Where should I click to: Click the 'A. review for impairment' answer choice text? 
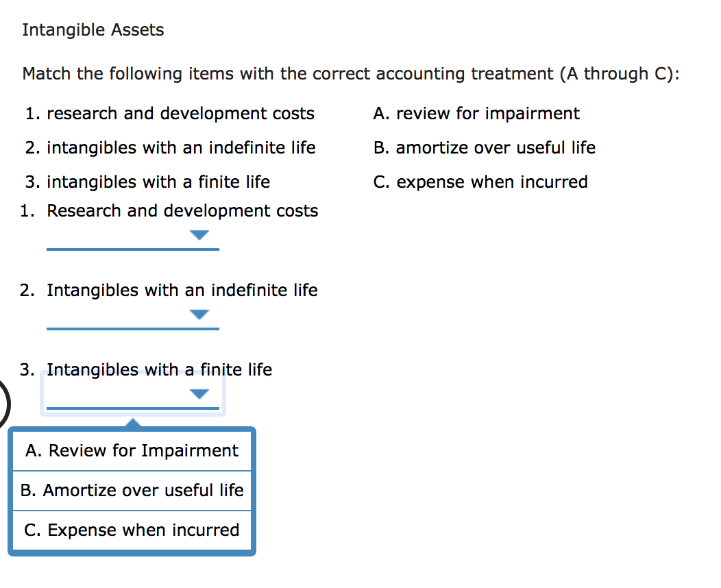click(x=476, y=113)
